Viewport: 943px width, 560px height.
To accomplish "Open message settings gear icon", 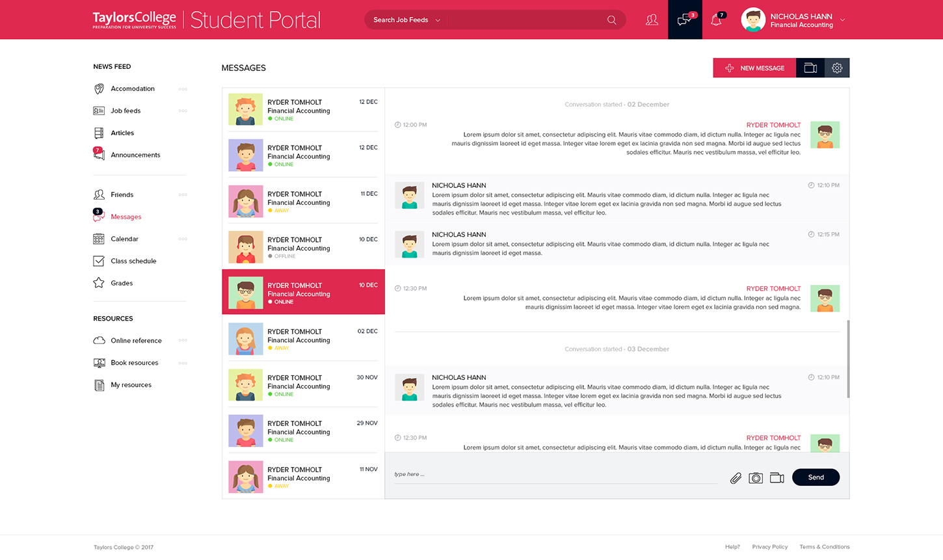I will (x=837, y=68).
